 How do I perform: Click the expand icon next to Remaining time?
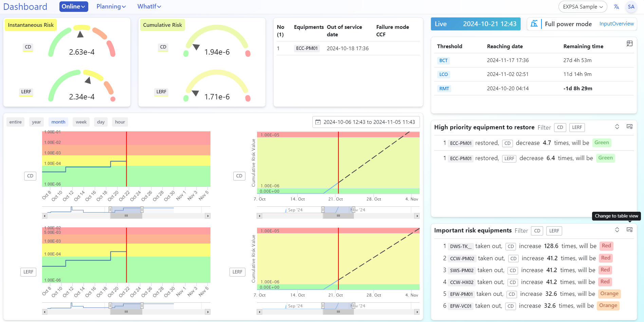pos(630,43)
